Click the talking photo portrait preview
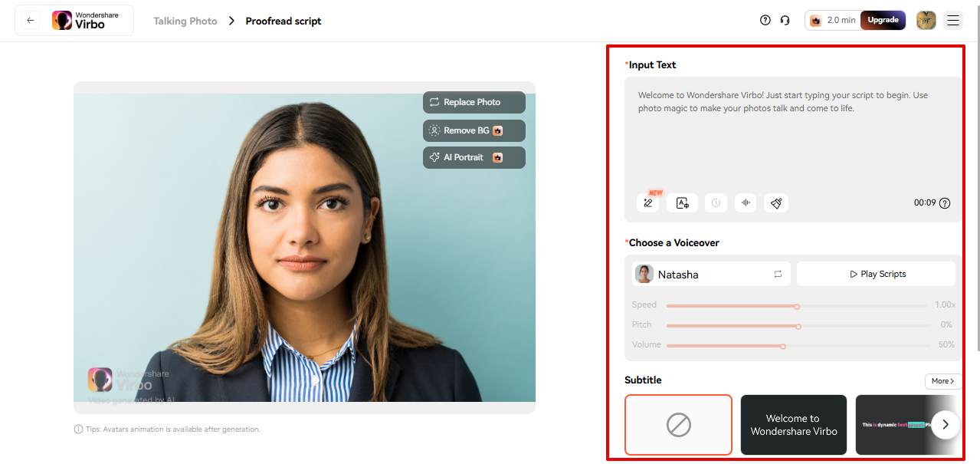Screen dimensions: 980x464 [304, 248]
